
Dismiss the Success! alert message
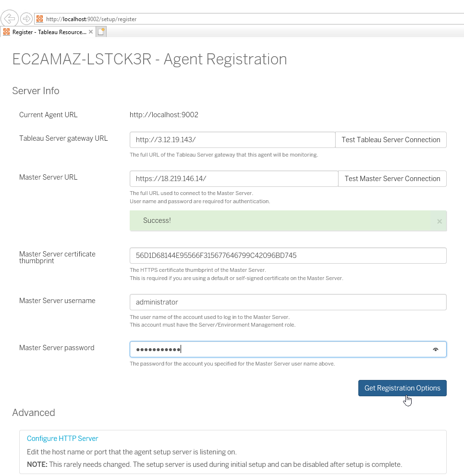point(439,221)
